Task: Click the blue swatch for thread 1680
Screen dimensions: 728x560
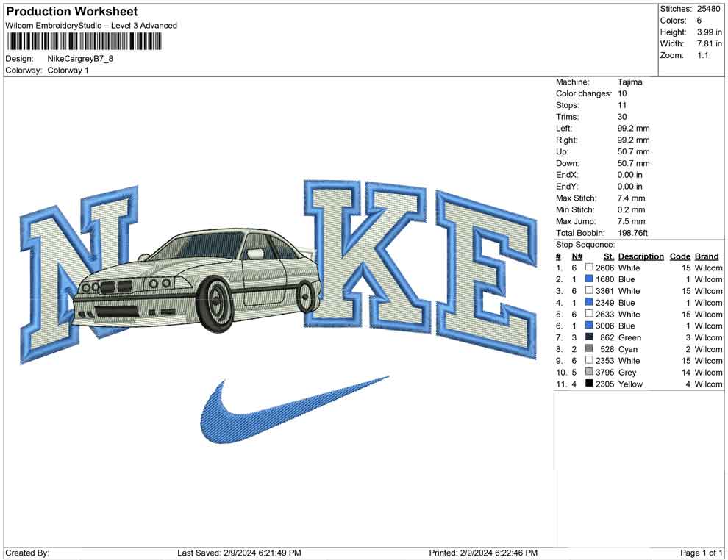Action: point(589,279)
